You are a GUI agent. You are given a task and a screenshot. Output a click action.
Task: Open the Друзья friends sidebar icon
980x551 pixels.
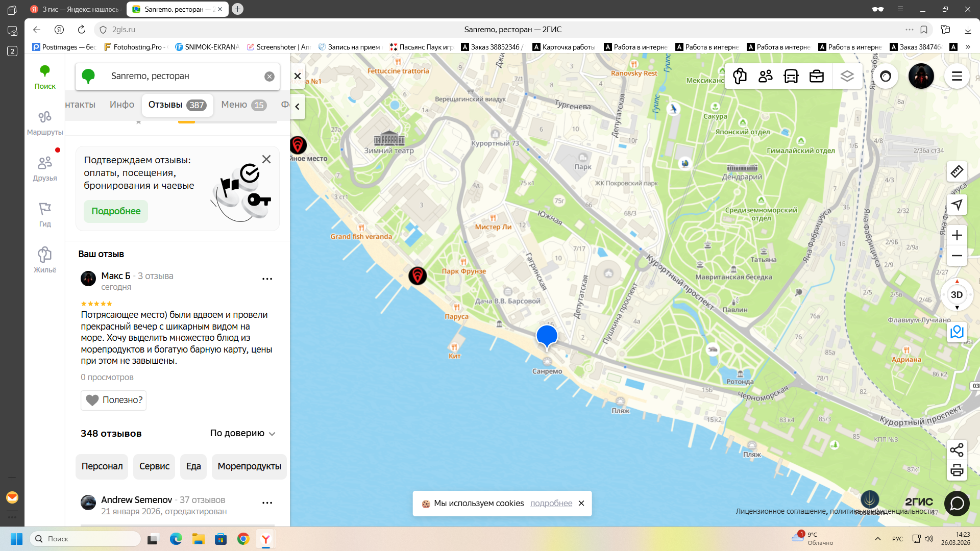pos(45,168)
